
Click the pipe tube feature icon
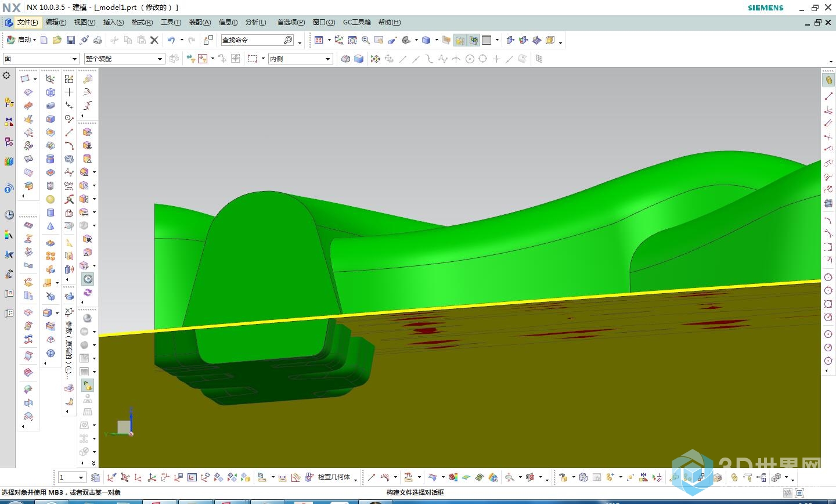[51, 106]
